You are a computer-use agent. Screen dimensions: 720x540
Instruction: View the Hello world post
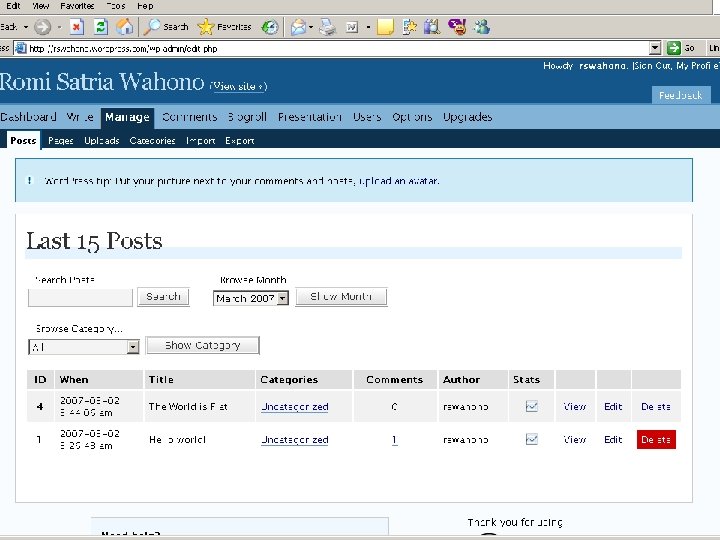click(x=574, y=439)
